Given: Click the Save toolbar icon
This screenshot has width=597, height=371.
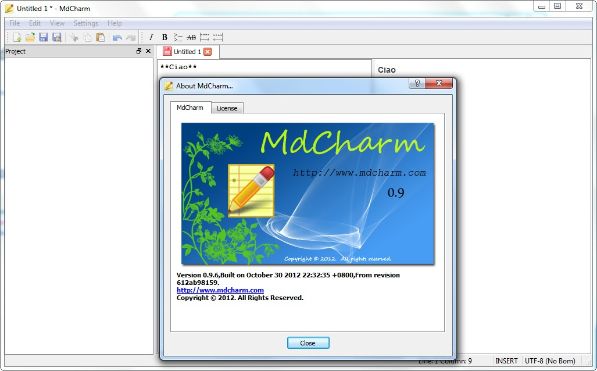Looking at the screenshot, I should click(x=43, y=37).
